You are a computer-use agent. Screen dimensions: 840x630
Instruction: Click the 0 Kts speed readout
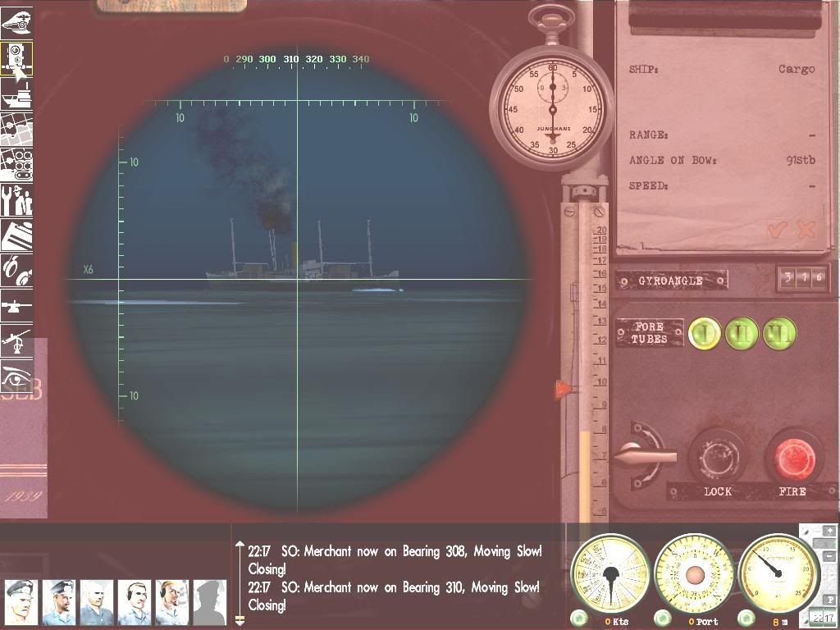[x=617, y=622]
